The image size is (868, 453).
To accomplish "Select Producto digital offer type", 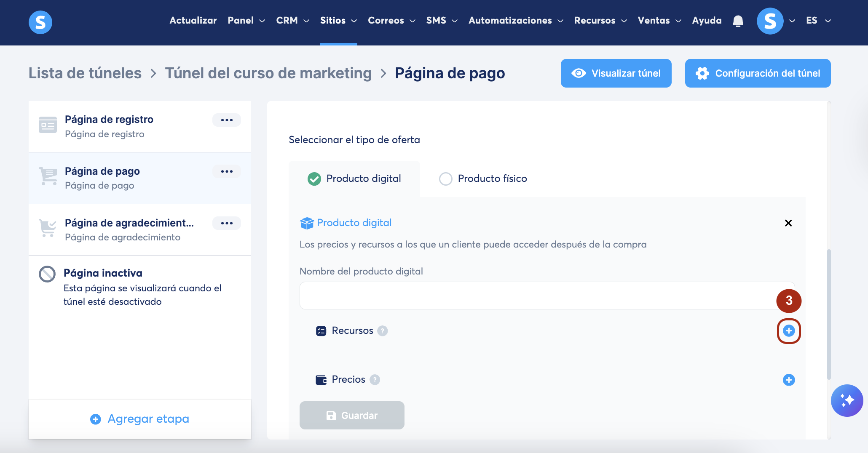I will [x=354, y=179].
